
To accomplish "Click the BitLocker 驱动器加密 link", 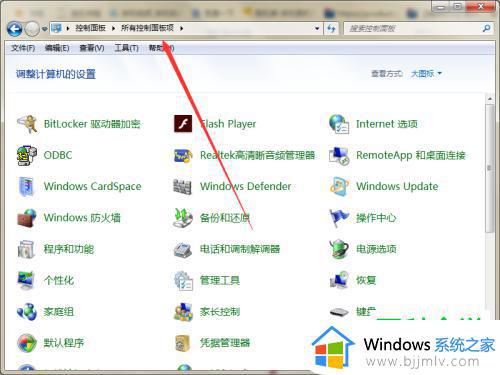I will (x=92, y=124).
